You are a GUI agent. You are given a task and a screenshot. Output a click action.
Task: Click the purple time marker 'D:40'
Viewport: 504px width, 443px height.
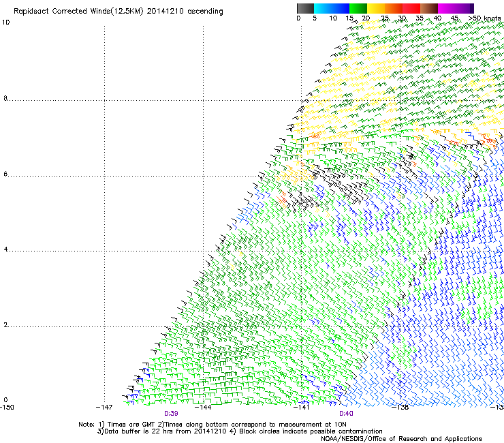pyautogui.click(x=346, y=414)
